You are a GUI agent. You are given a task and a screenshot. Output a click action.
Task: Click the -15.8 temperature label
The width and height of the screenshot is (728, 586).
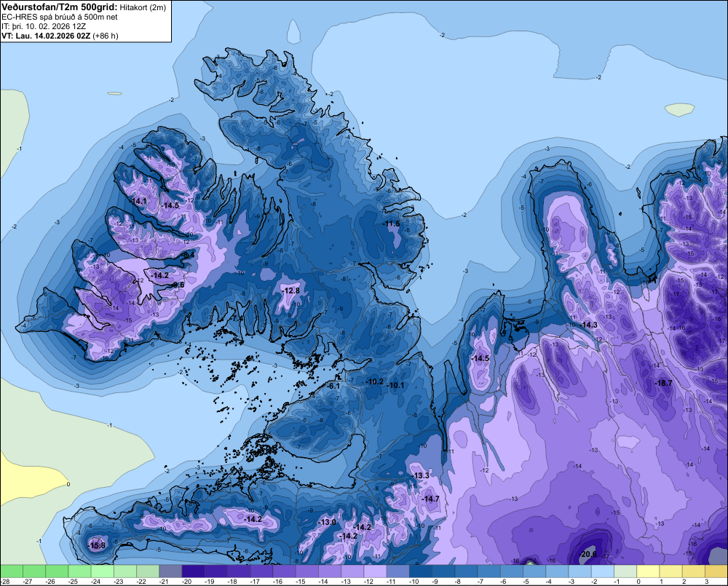pyautogui.click(x=97, y=545)
